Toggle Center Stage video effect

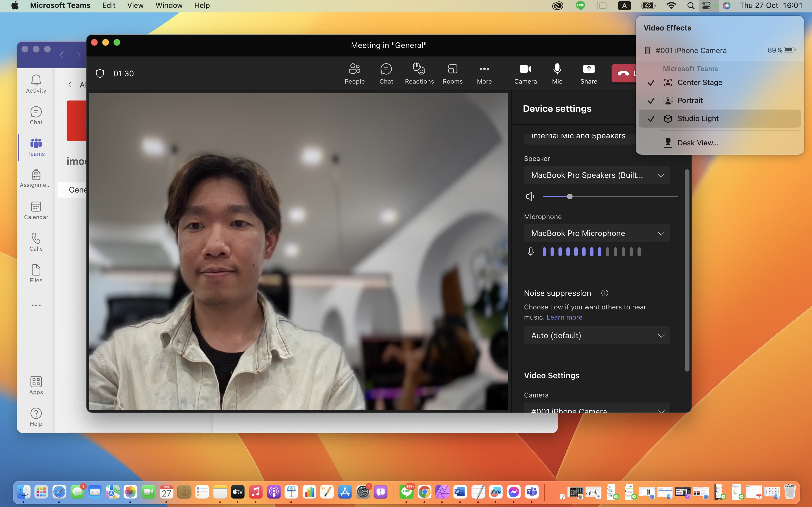(x=699, y=82)
